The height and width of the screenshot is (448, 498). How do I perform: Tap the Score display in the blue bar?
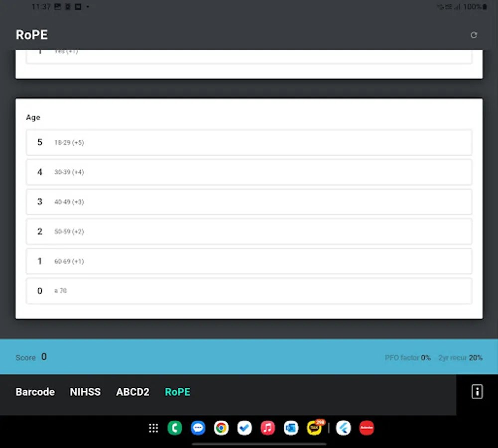coord(31,357)
